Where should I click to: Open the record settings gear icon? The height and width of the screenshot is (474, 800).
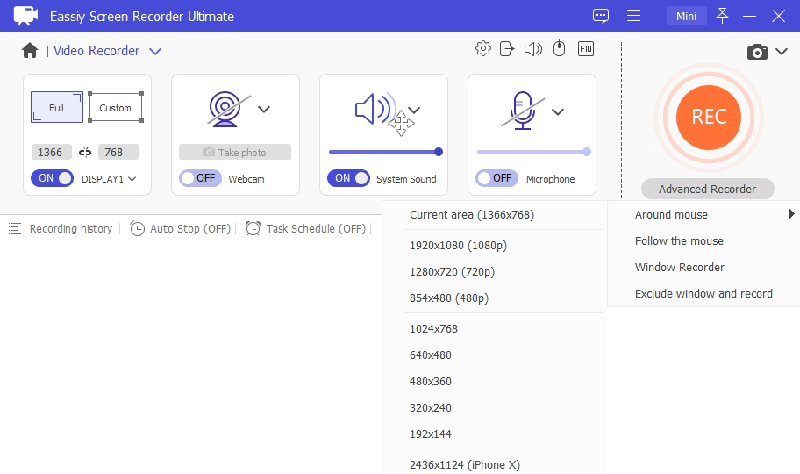483,48
